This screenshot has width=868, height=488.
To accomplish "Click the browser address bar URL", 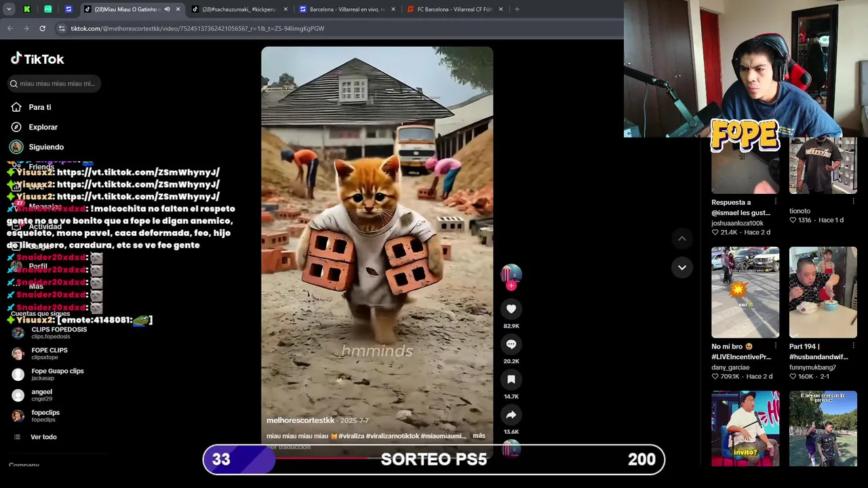I will tap(197, 28).
